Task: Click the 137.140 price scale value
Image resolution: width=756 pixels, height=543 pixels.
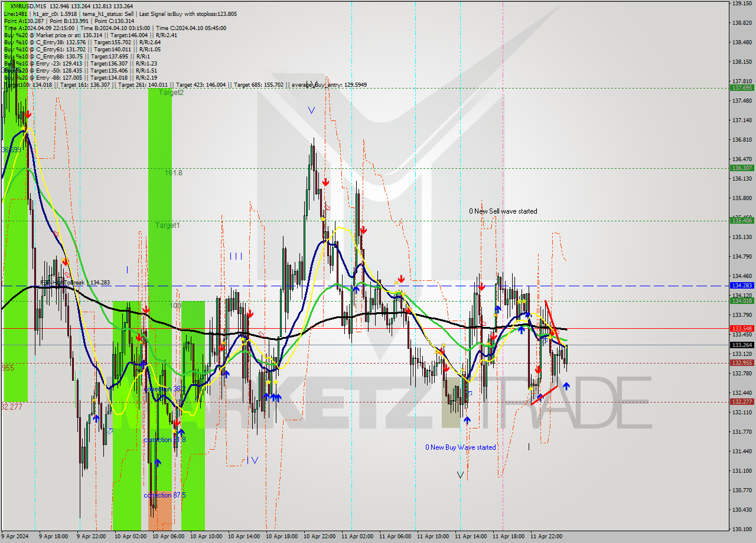Action: pyautogui.click(x=742, y=120)
